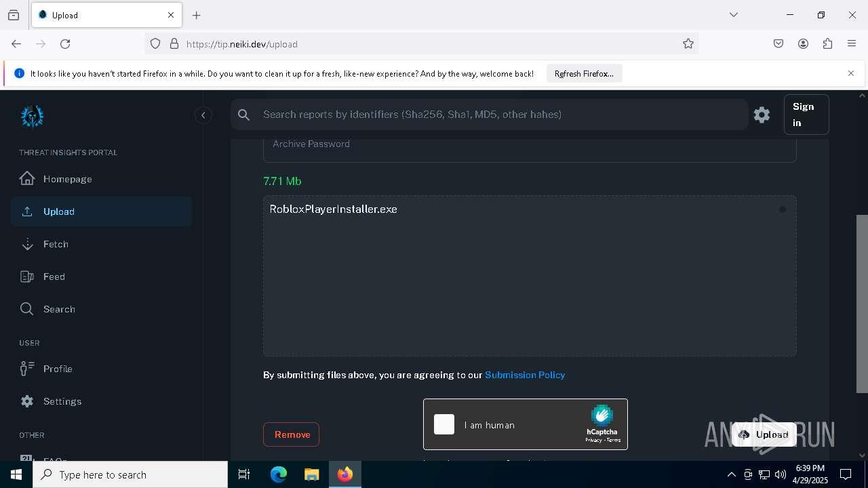Open the taskbar clock showing 6:39 PM
The height and width of the screenshot is (488, 868).
click(810, 474)
